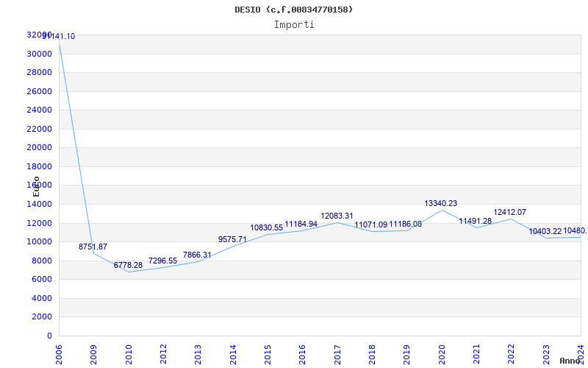The height and width of the screenshot is (368, 588).
Task: Click the 2016 year axis label
Action: click(302, 354)
